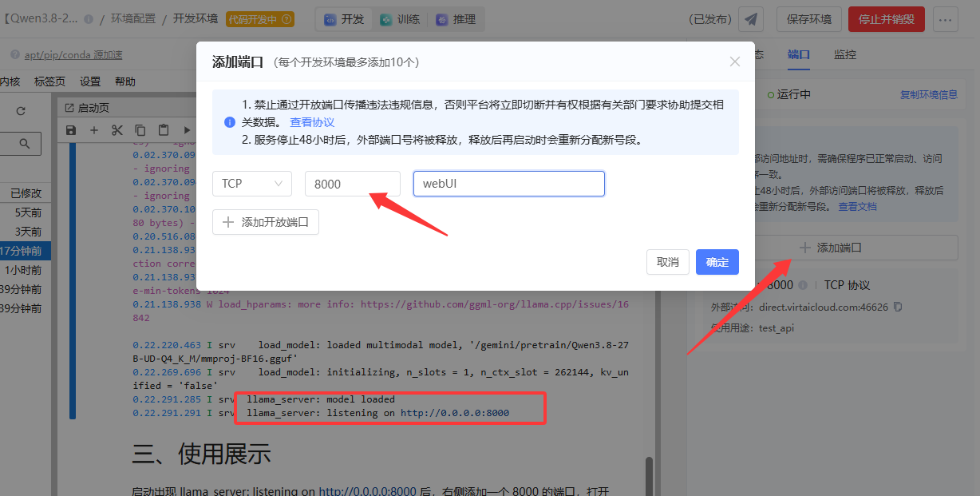Open apt/pip/conda 源加速 link
Viewport: 980px width, 496px height.
(73, 55)
